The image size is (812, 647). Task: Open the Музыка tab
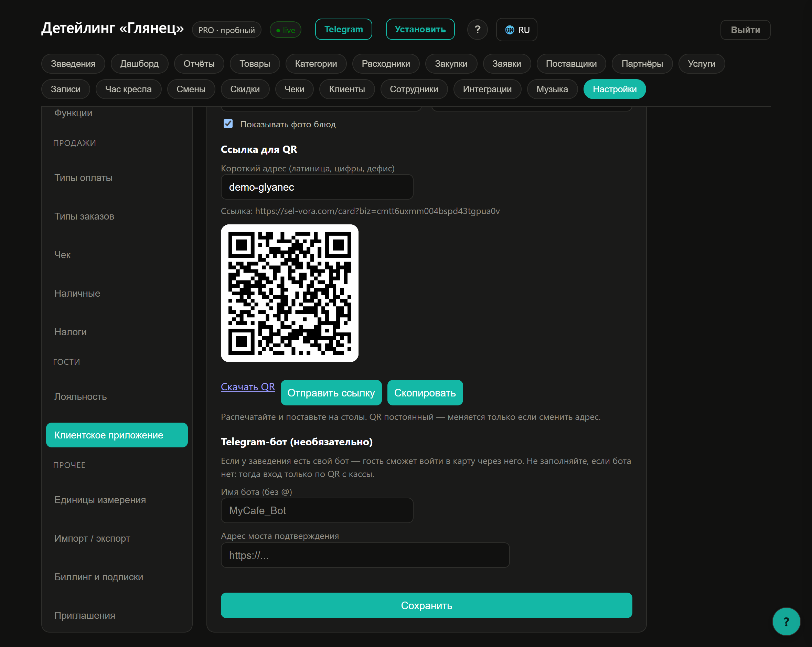click(552, 89)
